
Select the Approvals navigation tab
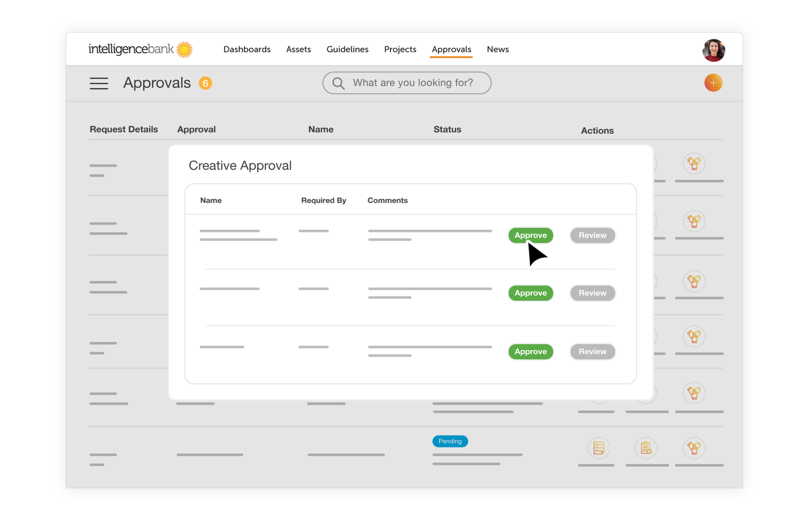coord(451,49)
